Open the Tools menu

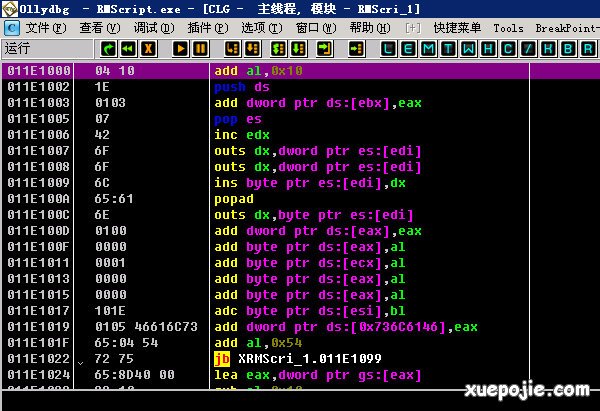click(508, 28)
